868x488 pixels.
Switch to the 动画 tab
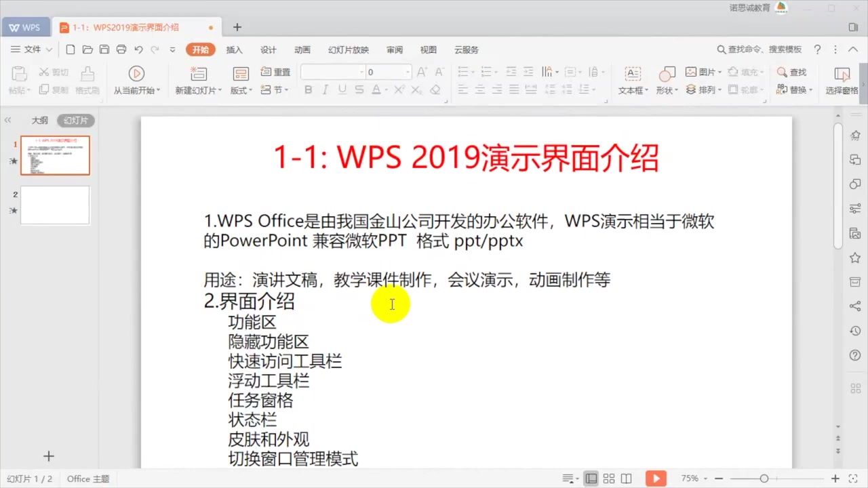click(x=302, y=49)
